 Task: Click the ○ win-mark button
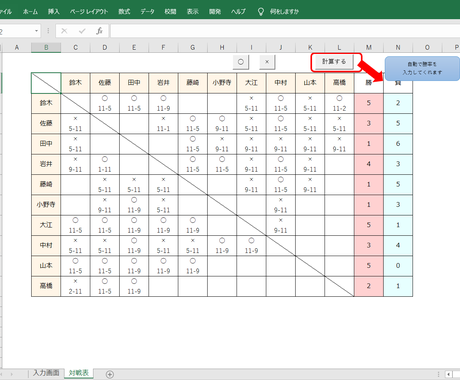(241, 62)
